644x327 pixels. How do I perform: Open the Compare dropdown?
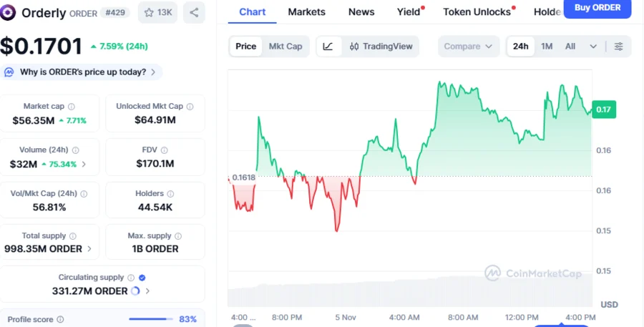pos(467,47)
